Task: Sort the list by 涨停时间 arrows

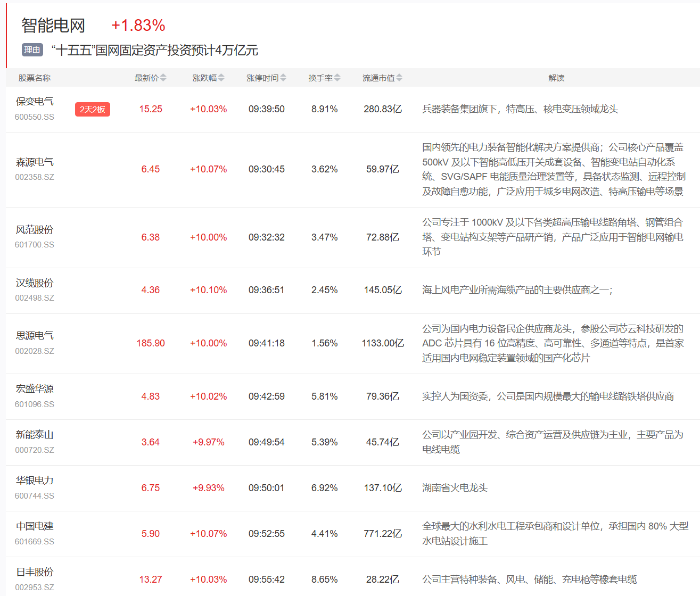Action: click(x=283, y=78)
